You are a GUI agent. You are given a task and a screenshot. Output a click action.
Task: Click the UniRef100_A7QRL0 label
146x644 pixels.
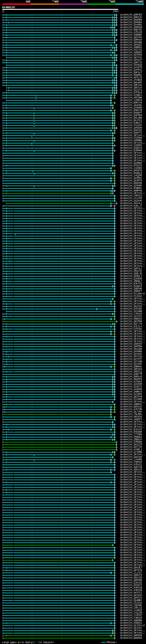click(x=131, y=95)
